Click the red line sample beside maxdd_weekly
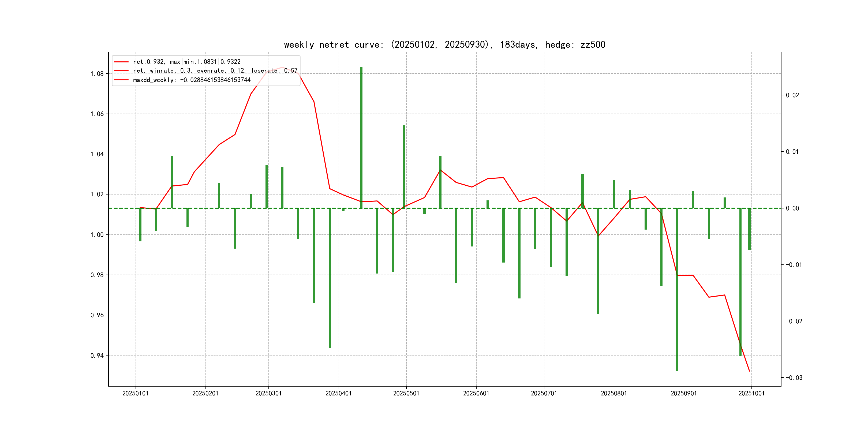The width and height of the screenshot is (868, 434). click(x=121, y=80)
